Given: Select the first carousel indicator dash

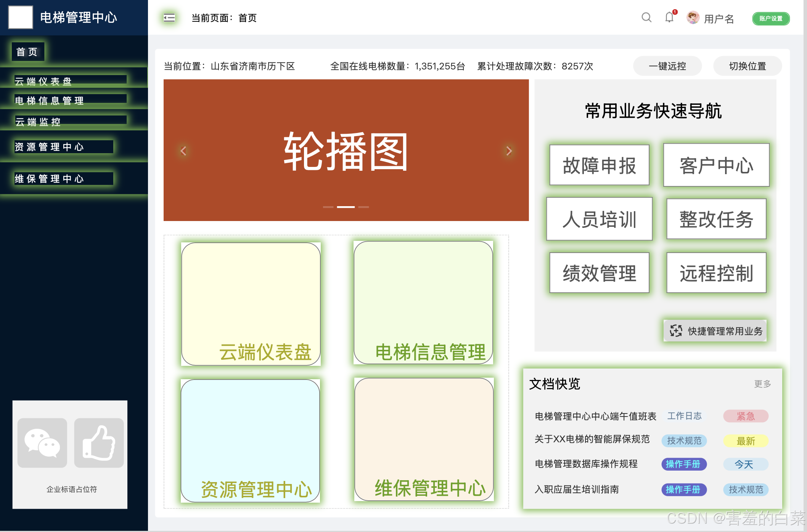Looking at the screenshot, I should 328,207.
